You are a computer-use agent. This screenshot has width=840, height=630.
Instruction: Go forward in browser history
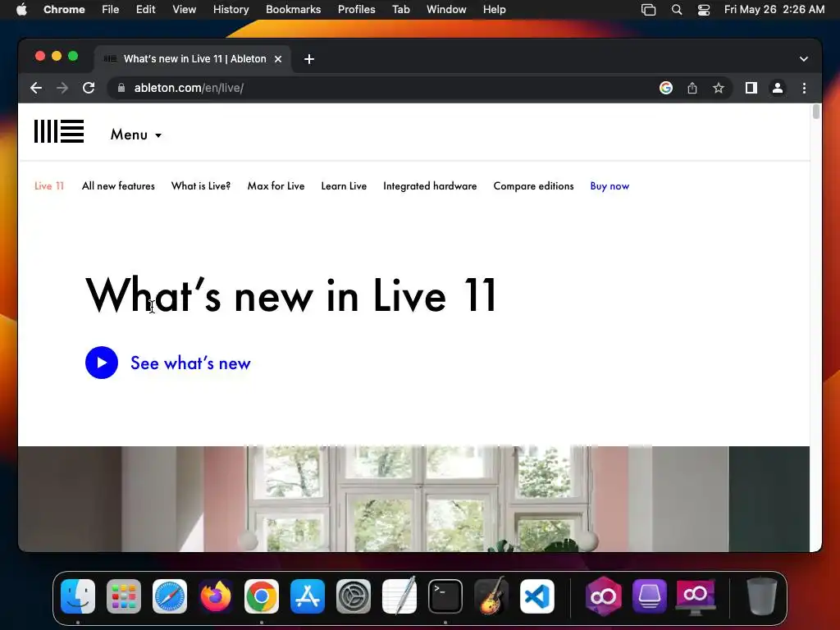coord(62,88)
